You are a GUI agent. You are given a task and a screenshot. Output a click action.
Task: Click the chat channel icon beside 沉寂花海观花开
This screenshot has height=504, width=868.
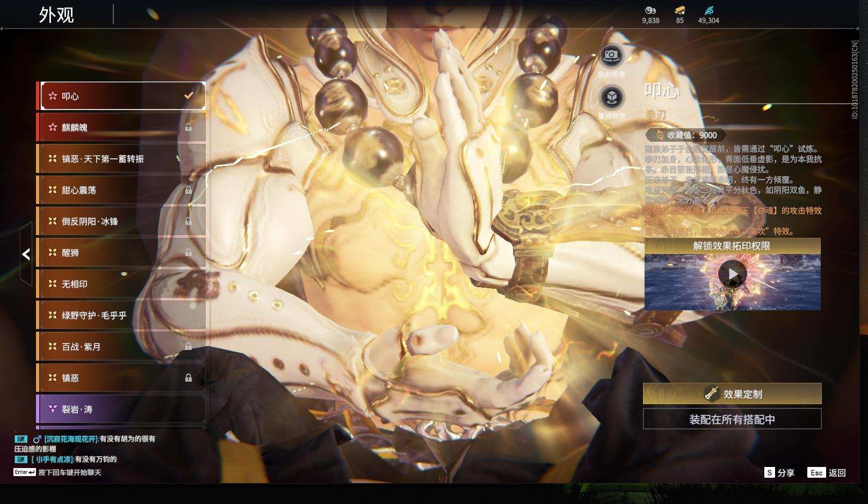pos(21,439)
